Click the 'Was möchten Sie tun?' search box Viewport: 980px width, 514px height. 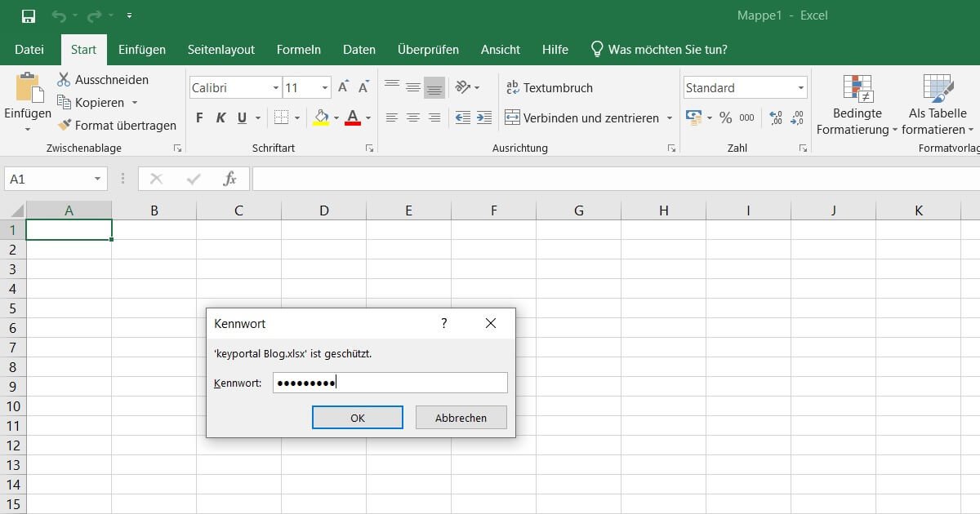[x=659, y=50]
